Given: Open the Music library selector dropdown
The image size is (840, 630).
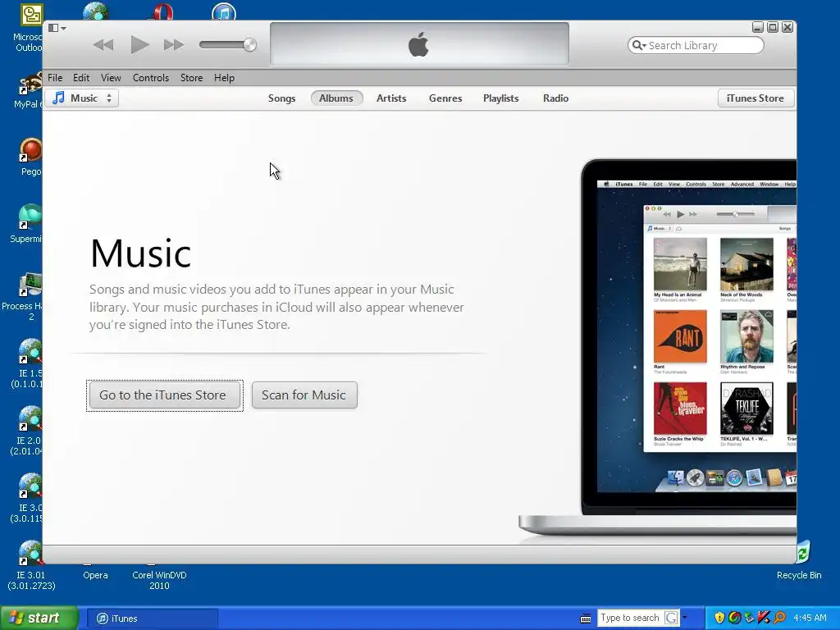Looking at the screenshot, I should pyautogui.click(x=82, y=98).
